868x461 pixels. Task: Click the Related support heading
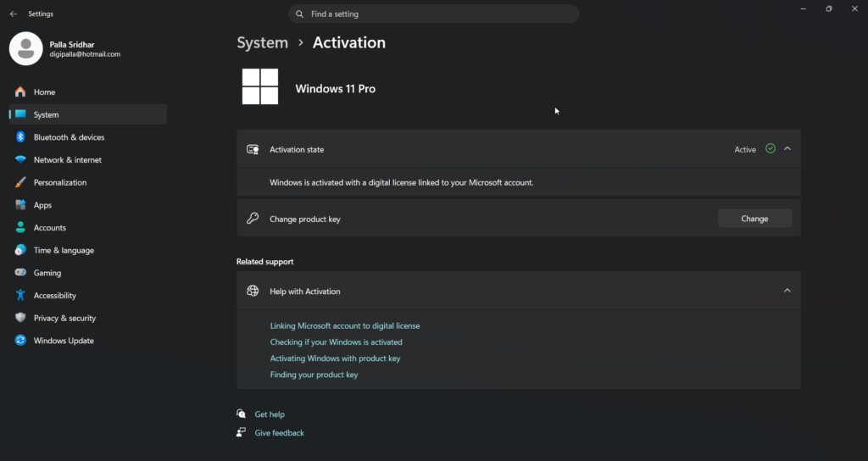click(x=265, y=261)
